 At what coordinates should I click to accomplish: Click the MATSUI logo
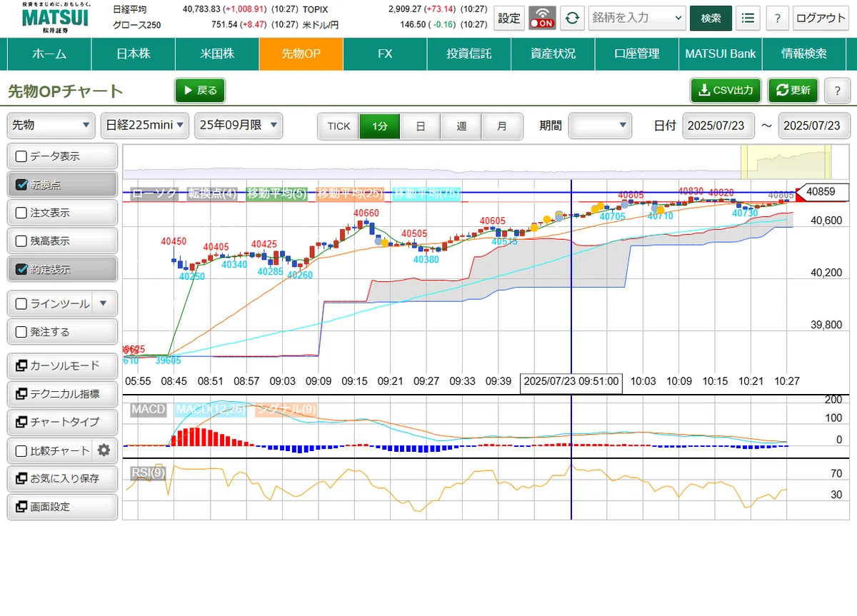click(54, 17)
